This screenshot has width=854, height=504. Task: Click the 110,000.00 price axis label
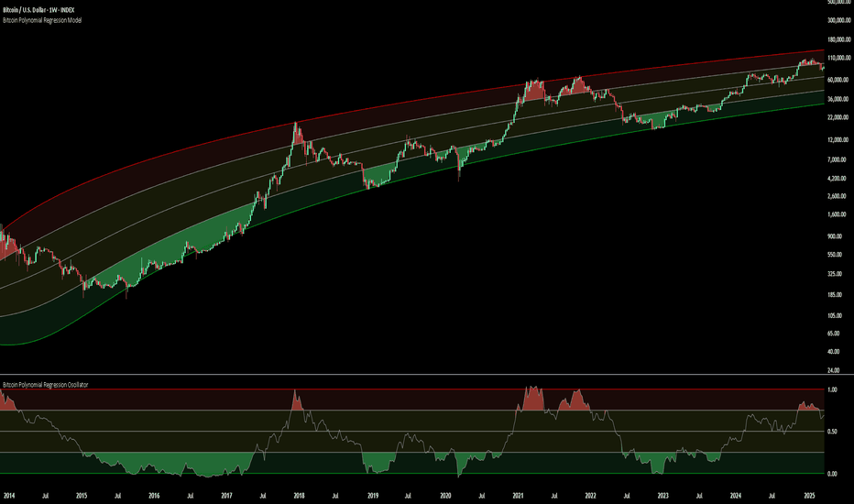coord(838,58)
